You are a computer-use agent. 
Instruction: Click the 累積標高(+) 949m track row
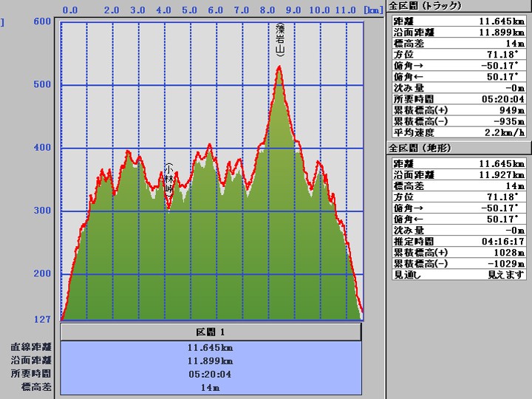pos(457,109)
